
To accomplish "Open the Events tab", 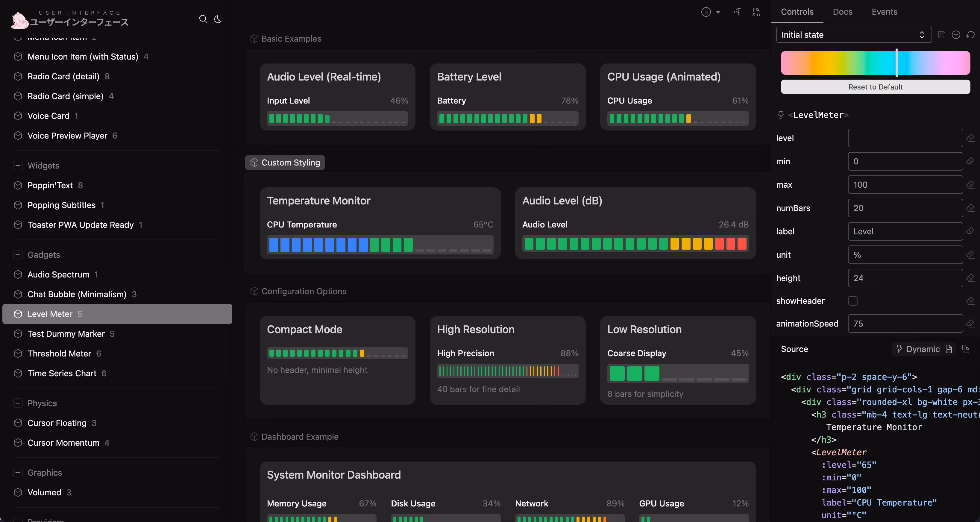I will click(884, 12).
